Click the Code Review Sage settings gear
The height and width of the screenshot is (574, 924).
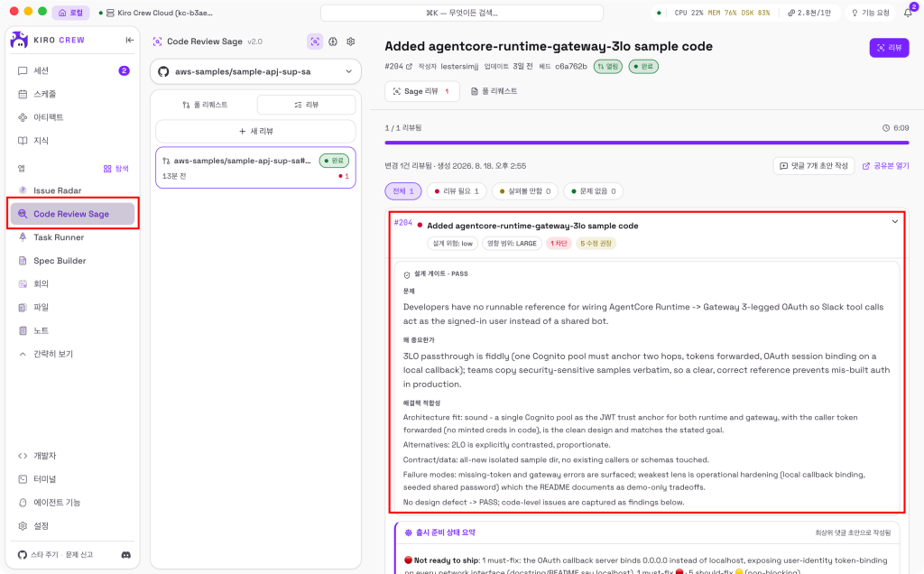pyautogui.click(x=351, y=42)
